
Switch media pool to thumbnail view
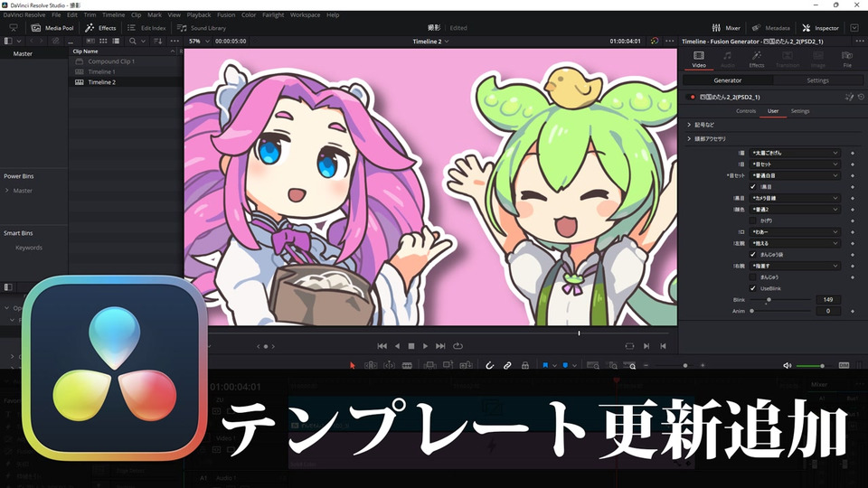[x=103, y=41]
